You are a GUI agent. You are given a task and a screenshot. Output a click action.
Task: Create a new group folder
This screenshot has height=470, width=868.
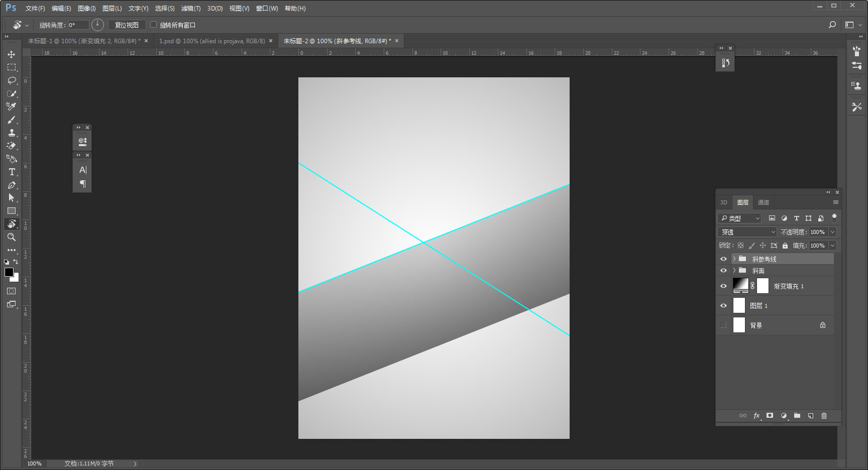[x=797, y=416]
